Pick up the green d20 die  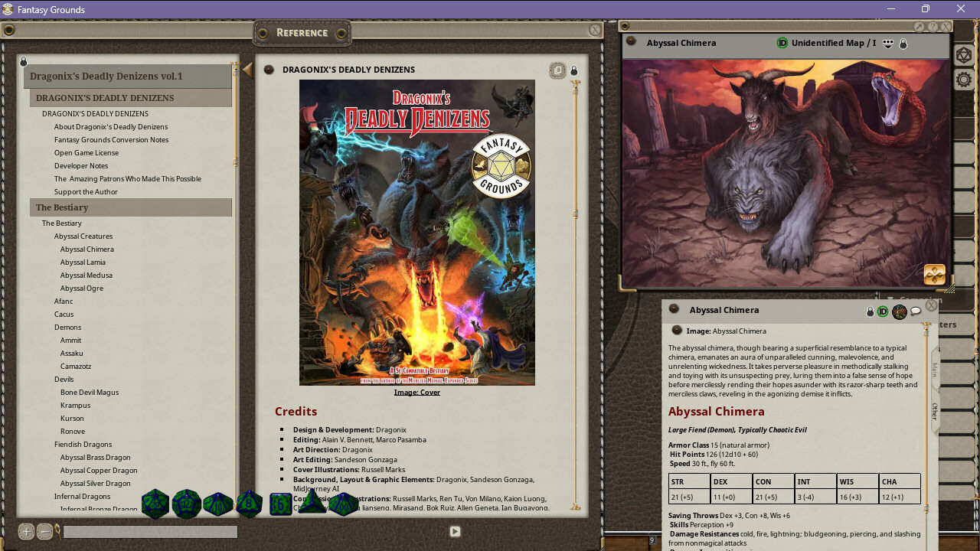pos(155,504)
